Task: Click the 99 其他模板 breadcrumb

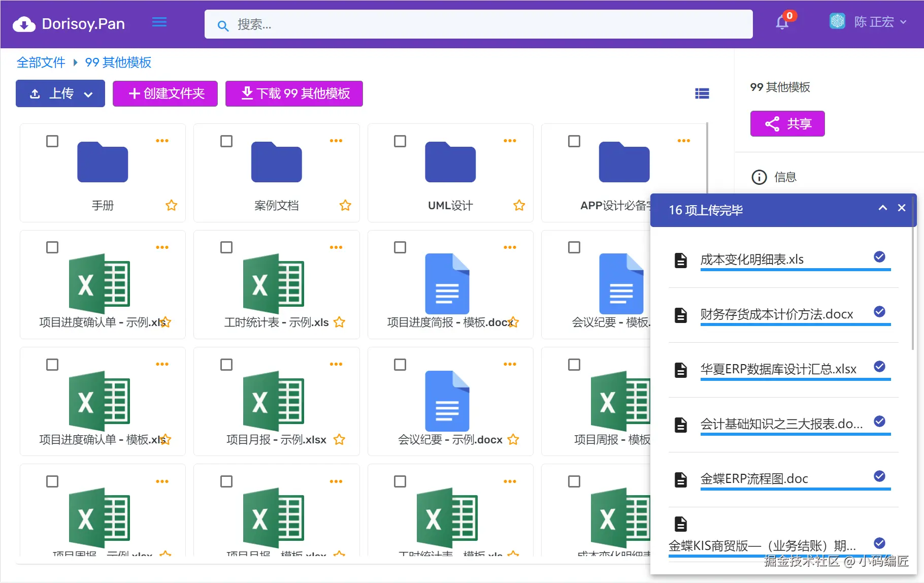Action: (118, 62)
